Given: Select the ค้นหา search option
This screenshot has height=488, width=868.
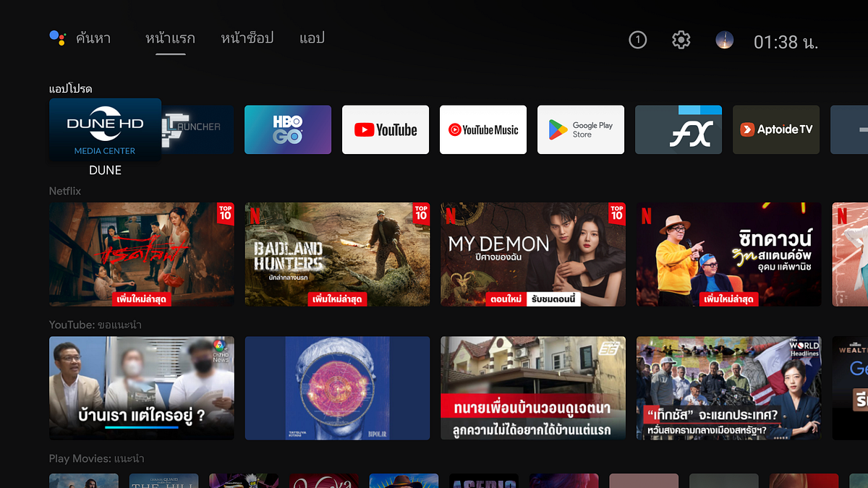Looking at the screenshot, I should point(95,38).
